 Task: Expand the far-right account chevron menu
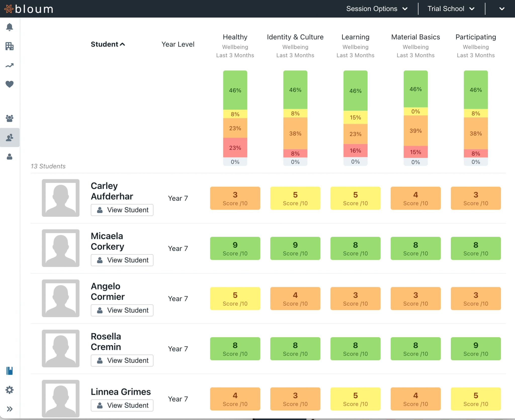502,9
